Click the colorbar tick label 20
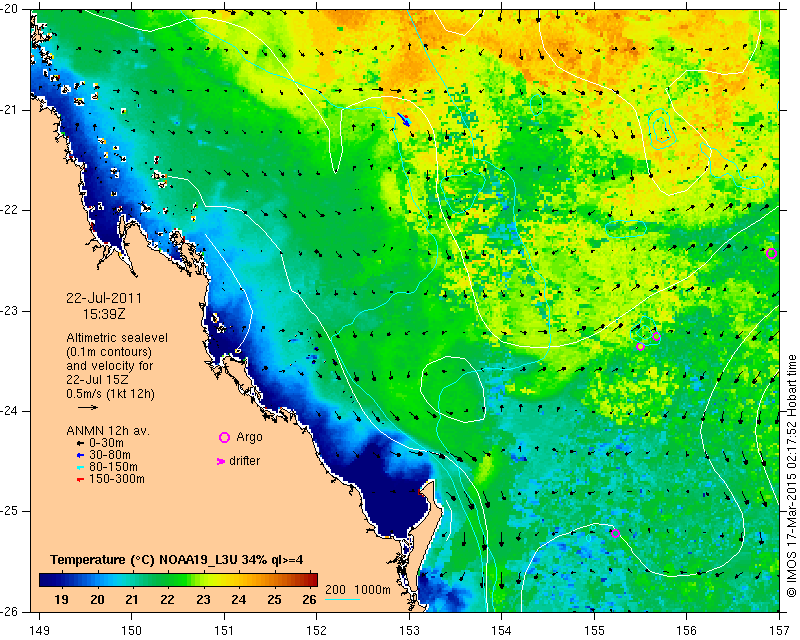 97,600
